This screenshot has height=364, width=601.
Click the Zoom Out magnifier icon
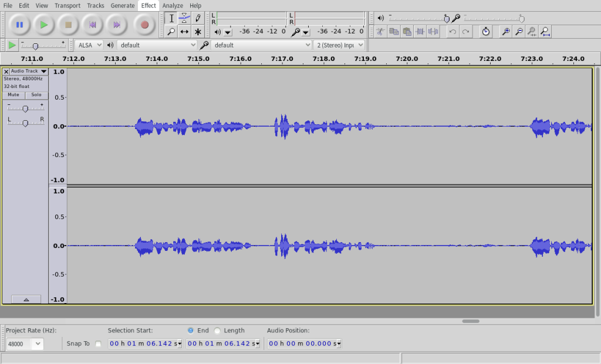[x=519, y=32]
